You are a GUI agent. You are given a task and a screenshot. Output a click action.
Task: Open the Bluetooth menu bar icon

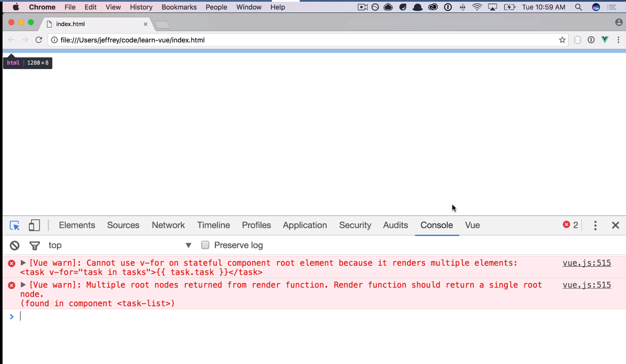point(462,7)
